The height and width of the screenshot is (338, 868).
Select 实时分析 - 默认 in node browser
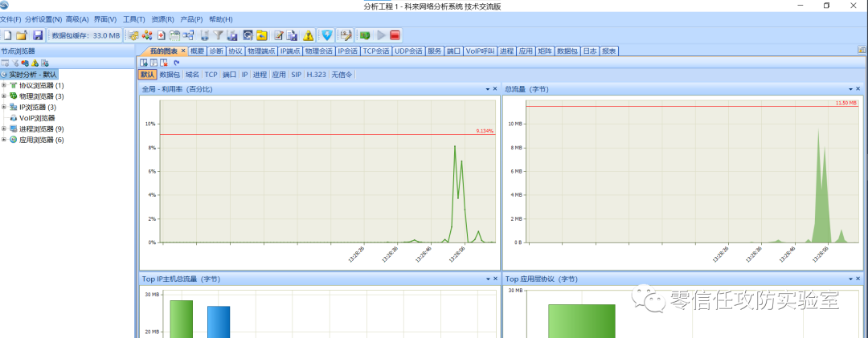pyautogui.click(x=29, y=74)
